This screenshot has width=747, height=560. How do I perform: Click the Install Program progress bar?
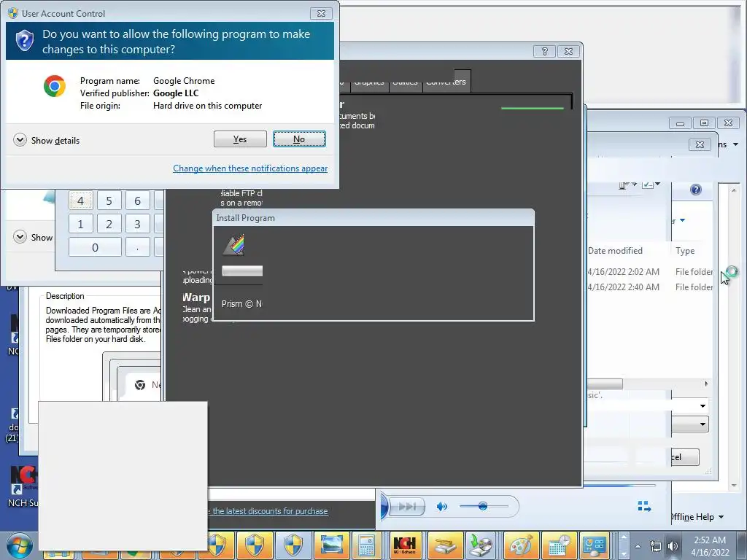(242, 271)
